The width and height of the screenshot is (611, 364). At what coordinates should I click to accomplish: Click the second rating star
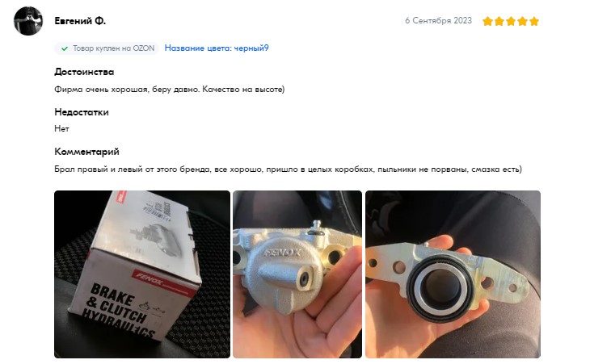[499, 22]
